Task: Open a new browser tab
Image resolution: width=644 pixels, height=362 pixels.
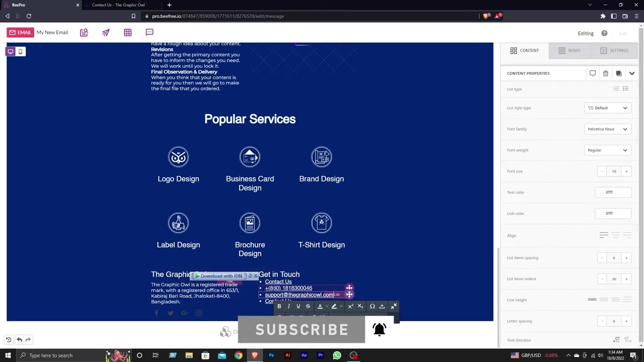Action: tap(169, 5)
